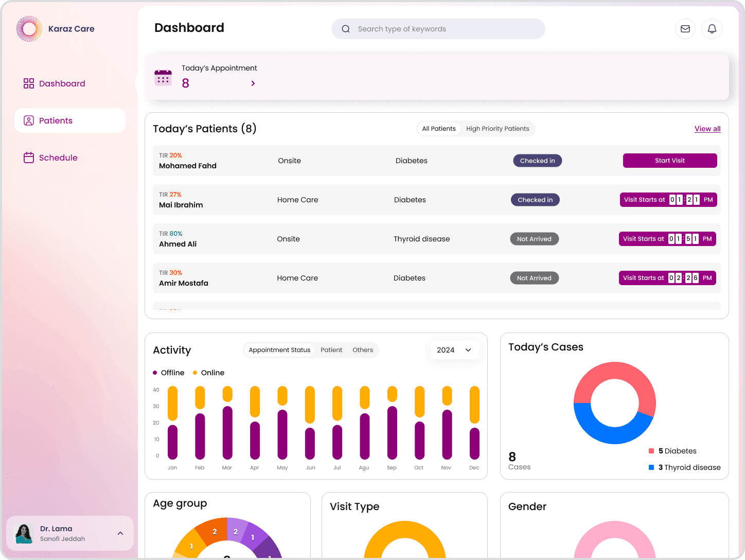This screenshot has width=745, height=560.
Task: Click the Visit Type chart heading
Action: coord(354,506)
